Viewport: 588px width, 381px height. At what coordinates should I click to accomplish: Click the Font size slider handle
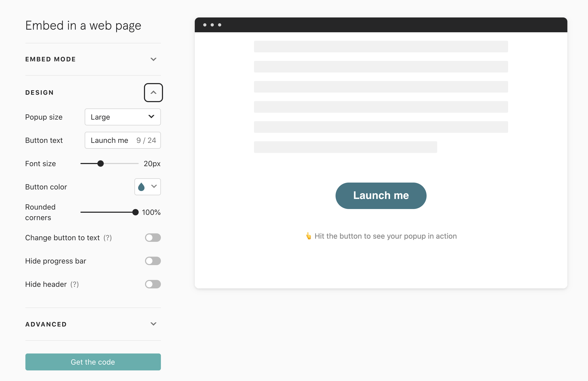click(x=101, y=164)
